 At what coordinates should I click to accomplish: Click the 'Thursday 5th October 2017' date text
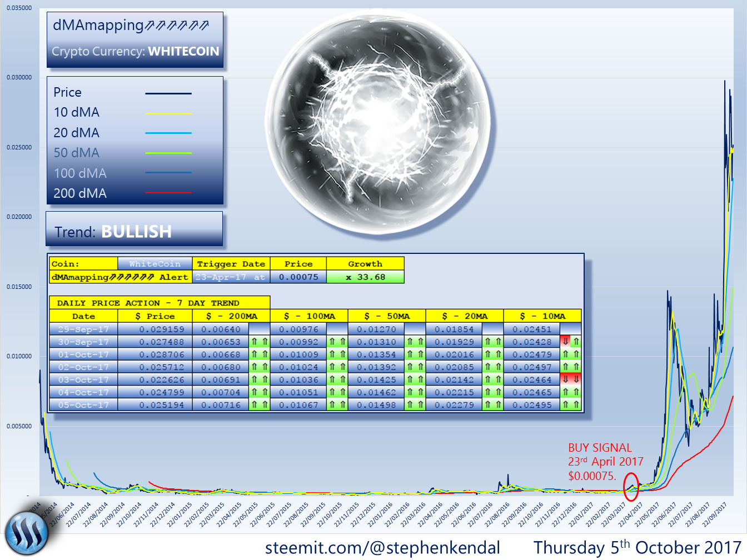pyautogui.click(x=638, y=547)
